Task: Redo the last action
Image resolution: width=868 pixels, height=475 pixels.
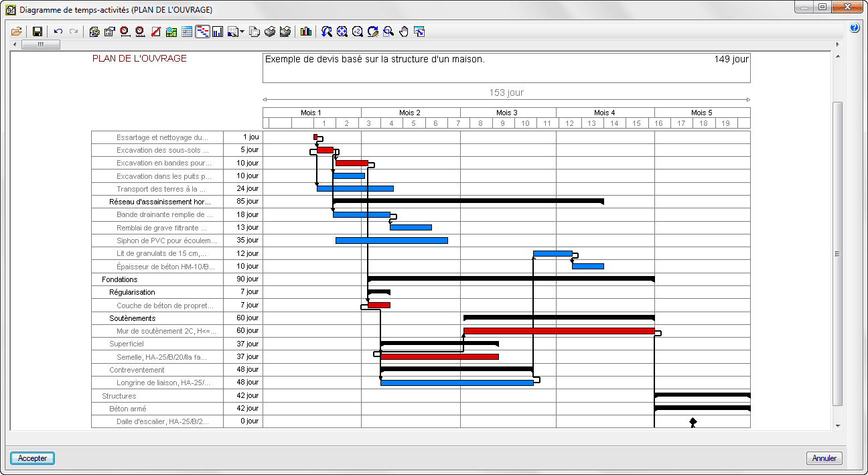Action: pyautogui.click(x=74, y=31)
